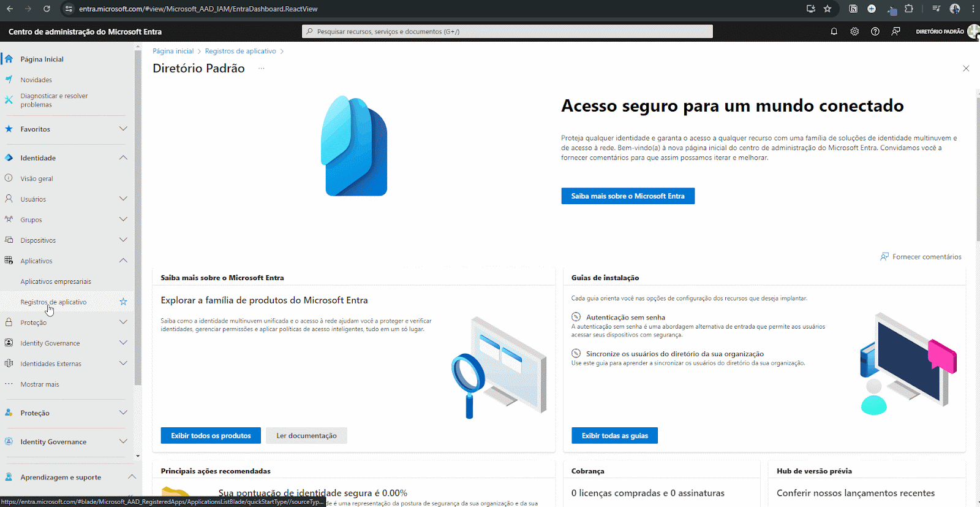Click the Novidades icon in the sidebar
This screenshot has width=980, height=507.
click(x=9, y=80)
